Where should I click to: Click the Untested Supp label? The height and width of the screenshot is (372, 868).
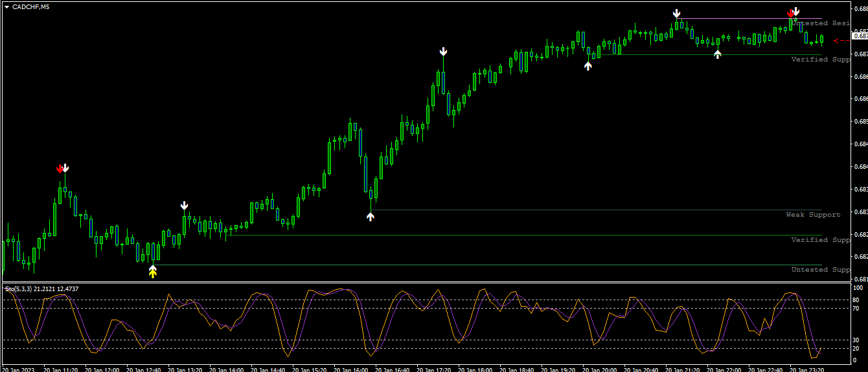[x=820, y=270]
